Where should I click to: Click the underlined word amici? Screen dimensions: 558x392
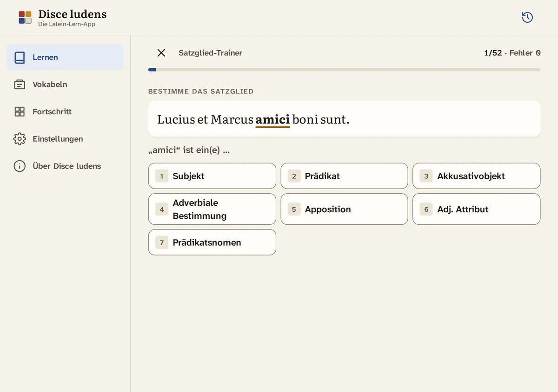coord(272,120)
